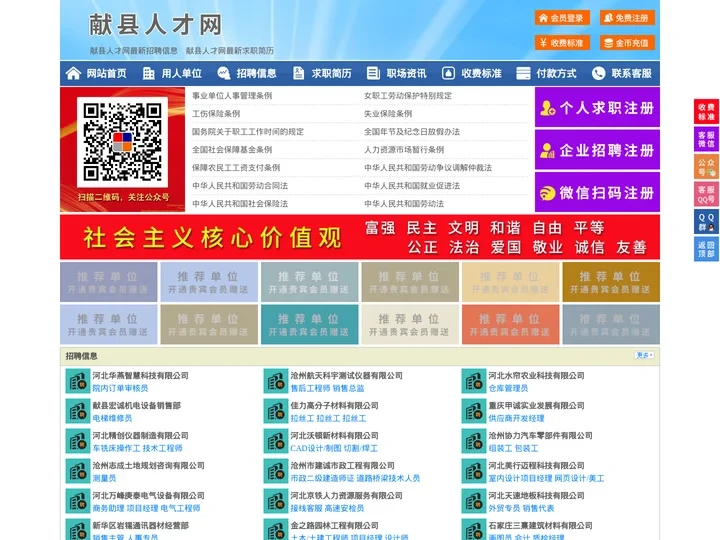This screenshot has width=720, height=540.
Task: Click the 微信扫码注册 purple button
Action: (x=597, y=192)
